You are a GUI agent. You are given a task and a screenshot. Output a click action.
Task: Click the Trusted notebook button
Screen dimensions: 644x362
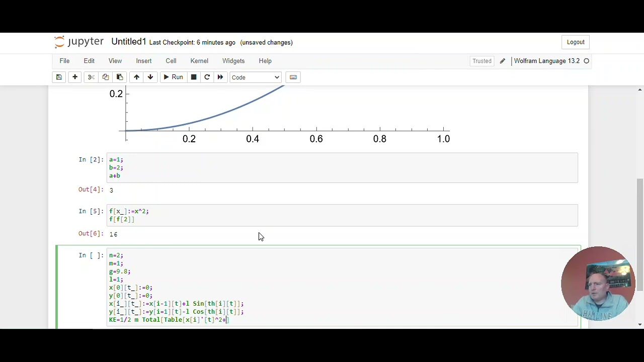(482, 61)
